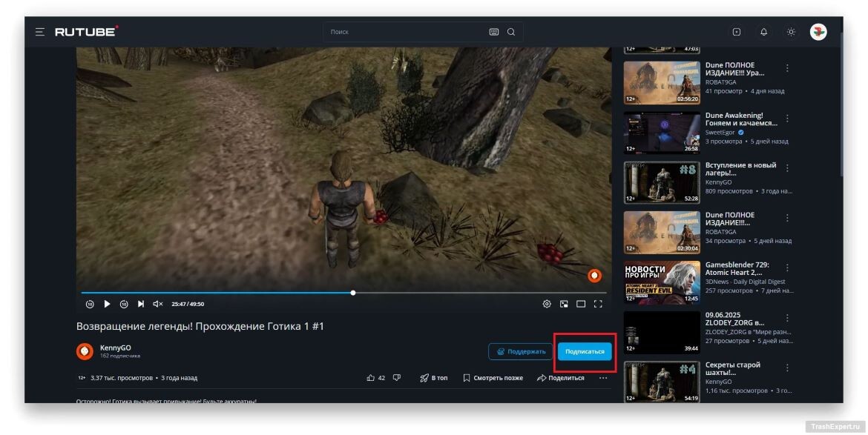Click the RUTUBE logo
This screenshot has height=435, width=868.
click(86, 32)
